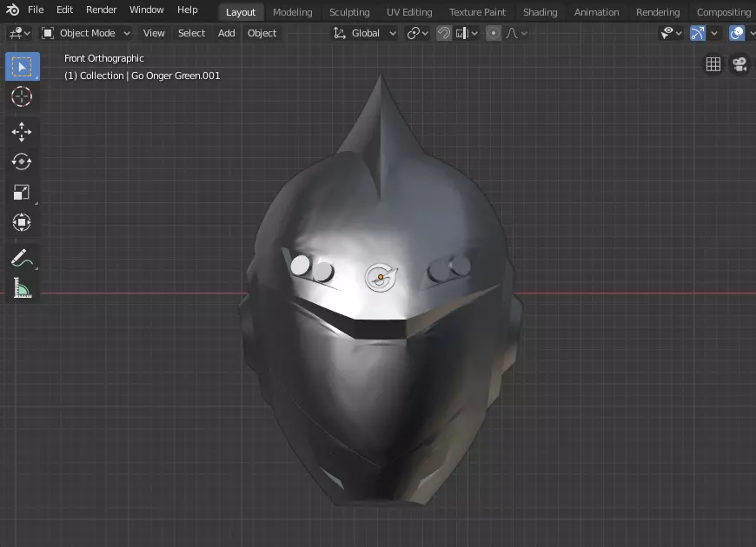Screen dimensions: 756x547
Task: Open the Help menu
Action: point(188,10)
